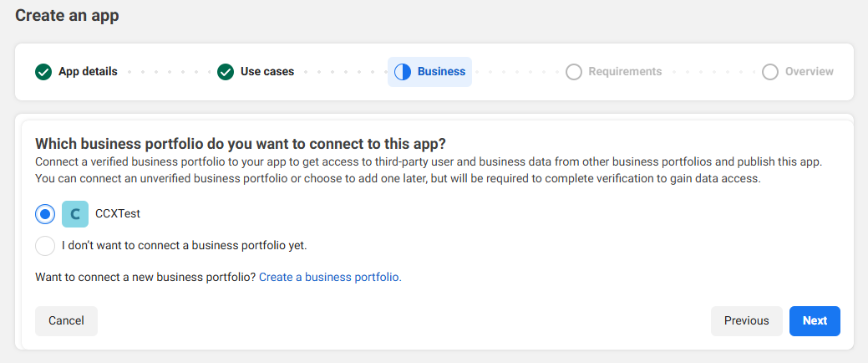Image resolution: width=868 pixels, height=363 pixels.
Task: Select the Business step label
Action: (441, 72)
